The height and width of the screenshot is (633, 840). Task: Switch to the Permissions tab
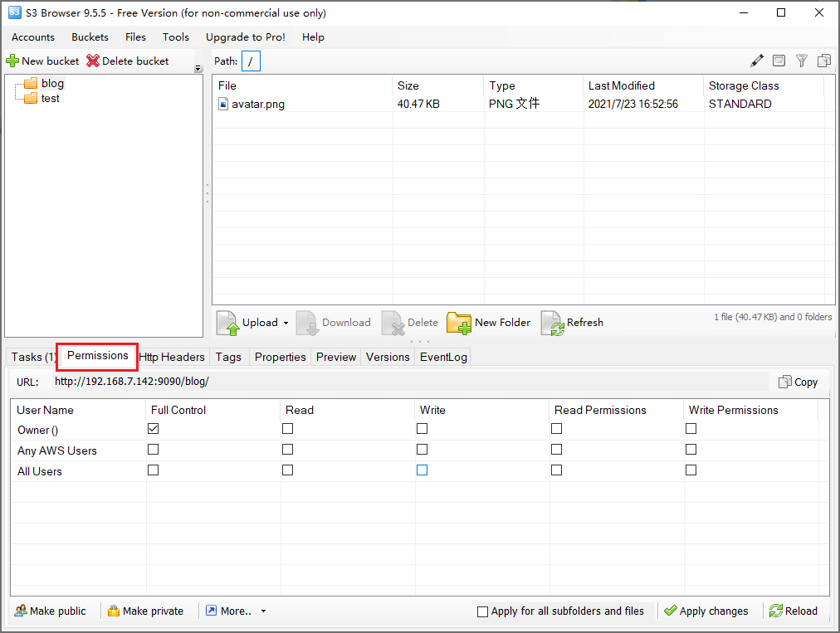click(x=97, y=356)
